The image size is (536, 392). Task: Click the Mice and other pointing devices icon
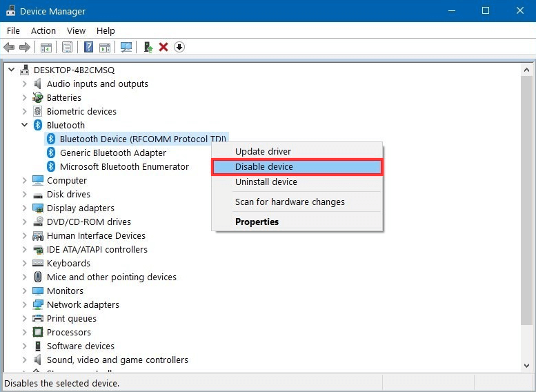[38, 277]
